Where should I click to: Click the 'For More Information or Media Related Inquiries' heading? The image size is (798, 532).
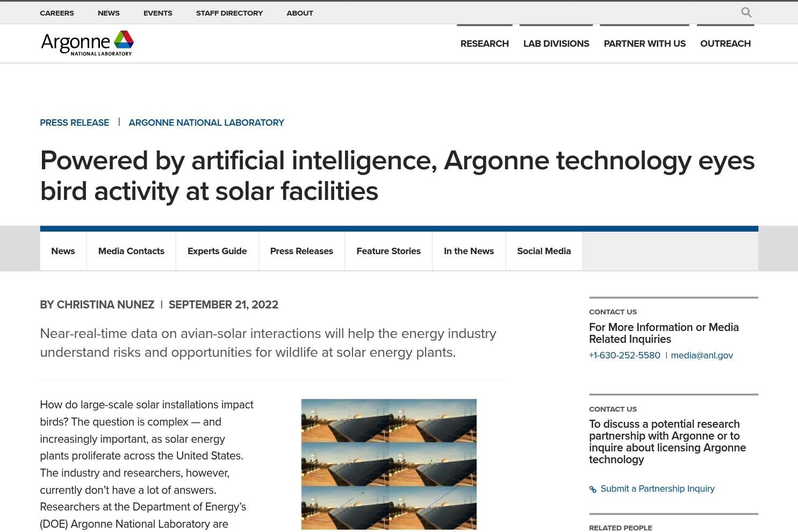pos(664,333)
